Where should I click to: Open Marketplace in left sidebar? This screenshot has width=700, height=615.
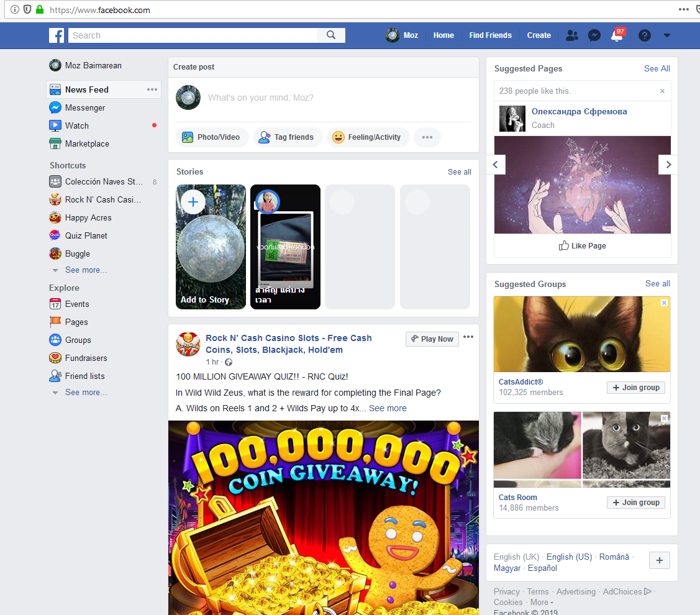[86, 144]
